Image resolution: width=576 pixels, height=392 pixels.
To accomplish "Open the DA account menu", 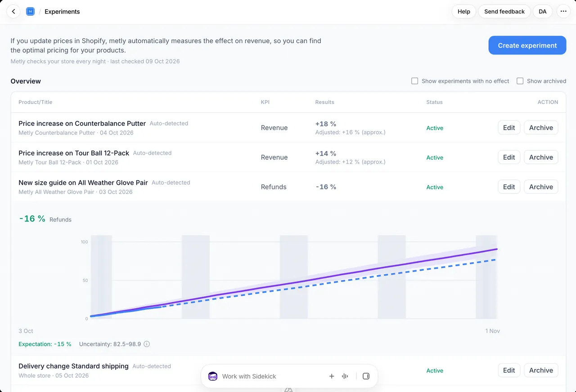I will 543,12.
